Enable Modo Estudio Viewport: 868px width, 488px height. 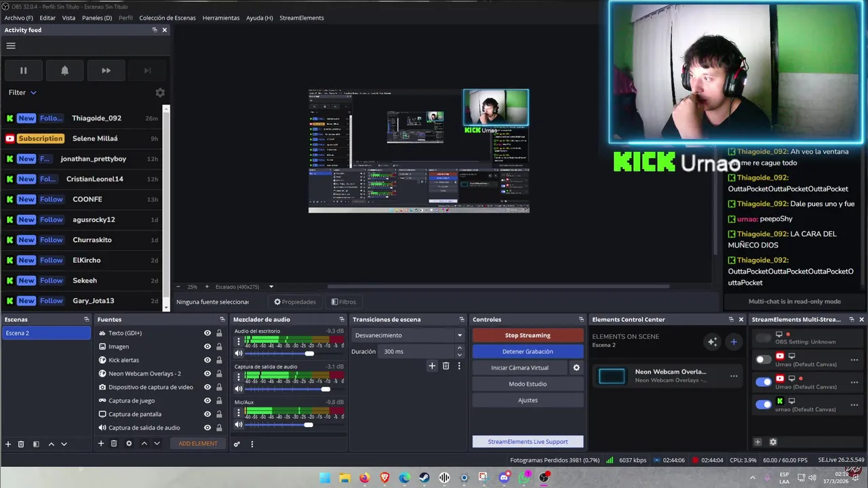(528, 384)
